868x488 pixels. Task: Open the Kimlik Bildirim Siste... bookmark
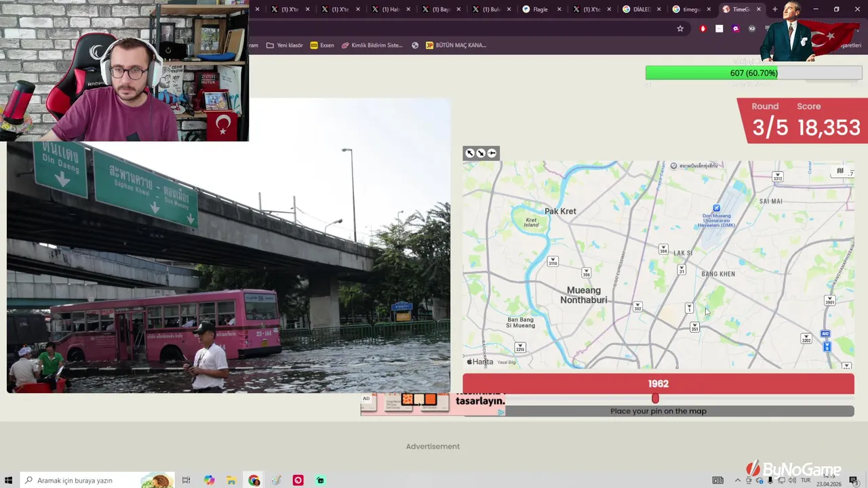372,45
